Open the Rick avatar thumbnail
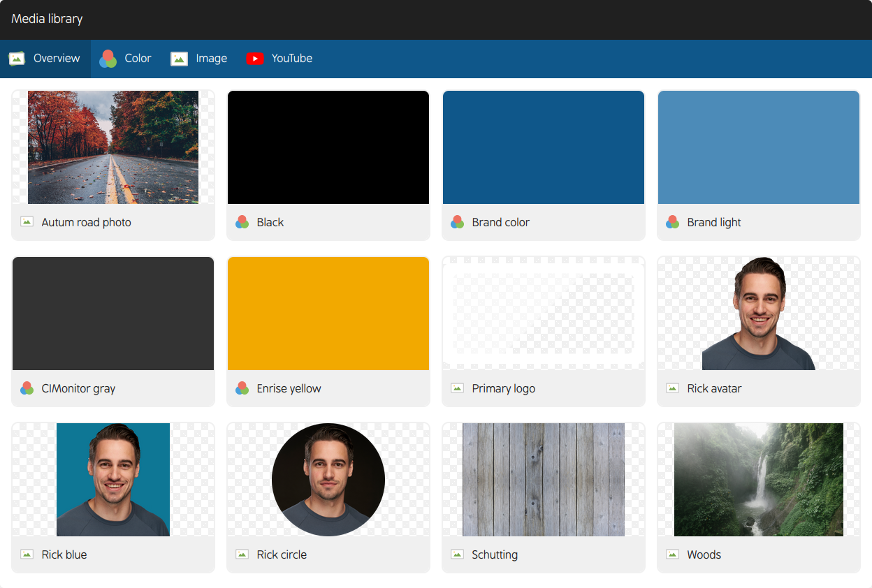This screenshot has width=872, height=588. [x=759, y=313]
